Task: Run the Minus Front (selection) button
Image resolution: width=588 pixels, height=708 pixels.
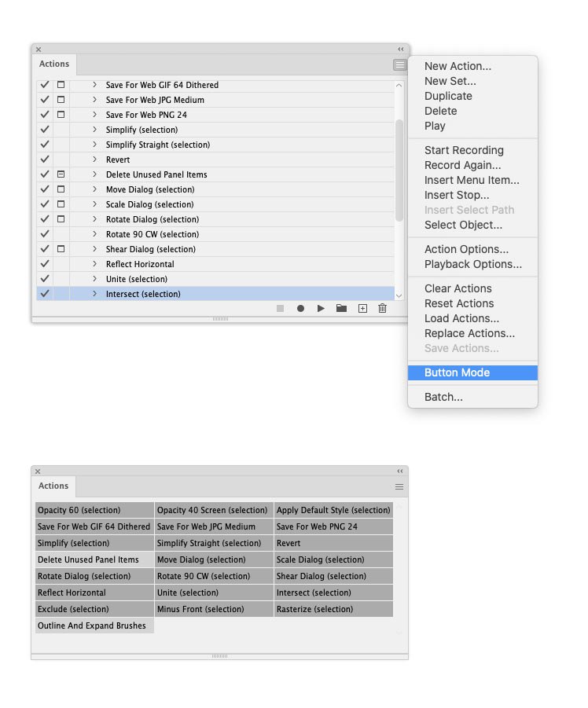Action: [x=214, y=609]
